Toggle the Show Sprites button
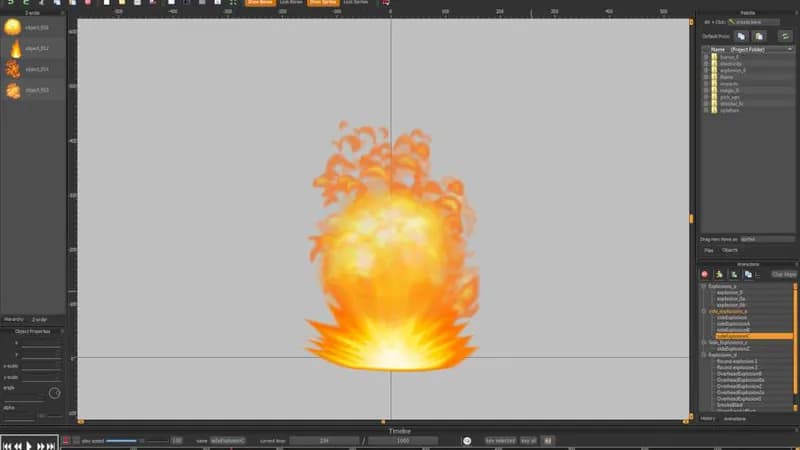The image size is (800, 450). [323, 3]
